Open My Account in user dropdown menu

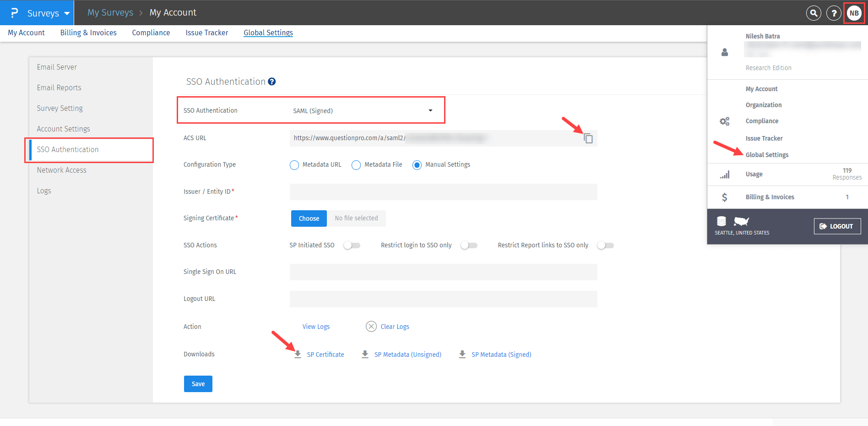[762, 89]
